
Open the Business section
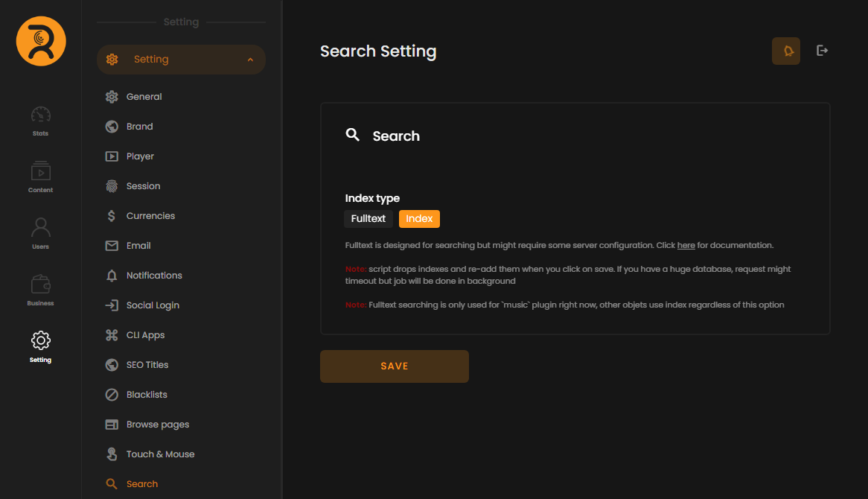point(40,290)
